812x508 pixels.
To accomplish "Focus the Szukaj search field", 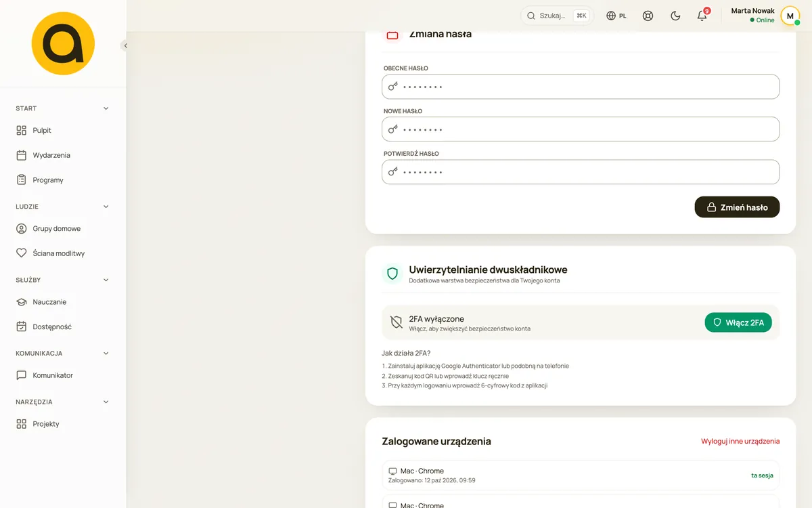I will click(x=557, y=16).
